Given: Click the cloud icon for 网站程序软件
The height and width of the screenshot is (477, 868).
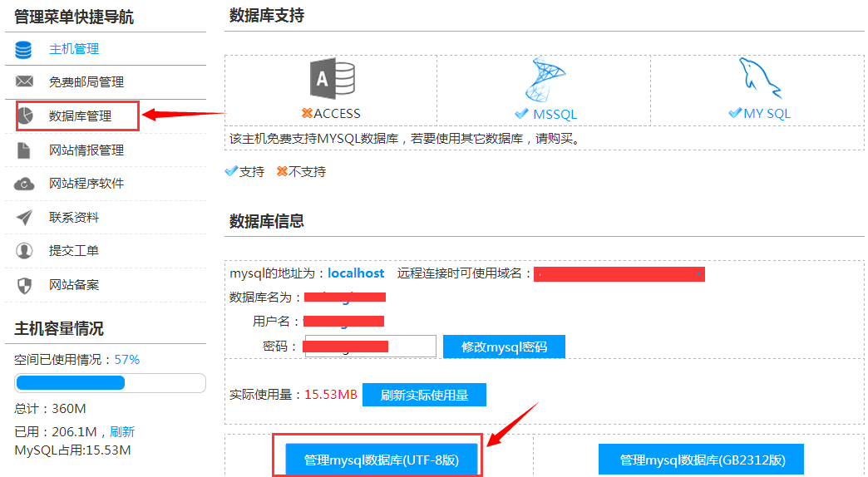Looking at the screenshot, I should click(24, 184).
